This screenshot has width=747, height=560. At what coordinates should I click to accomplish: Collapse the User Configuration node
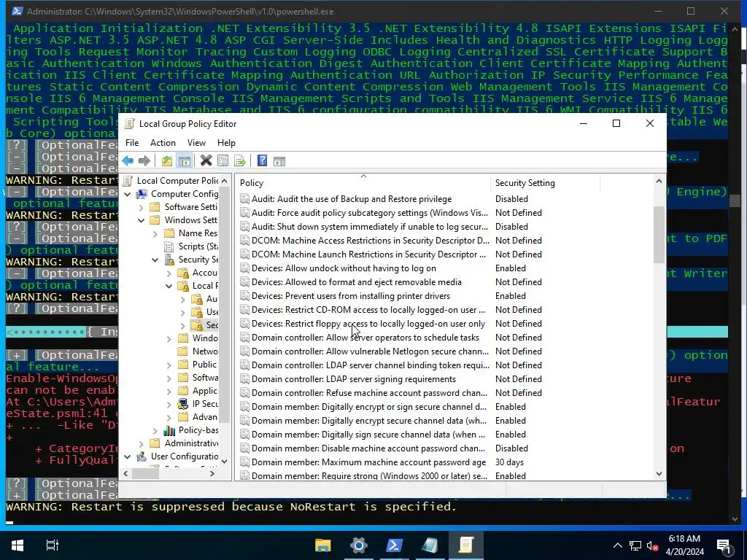(x=127, y=456)
